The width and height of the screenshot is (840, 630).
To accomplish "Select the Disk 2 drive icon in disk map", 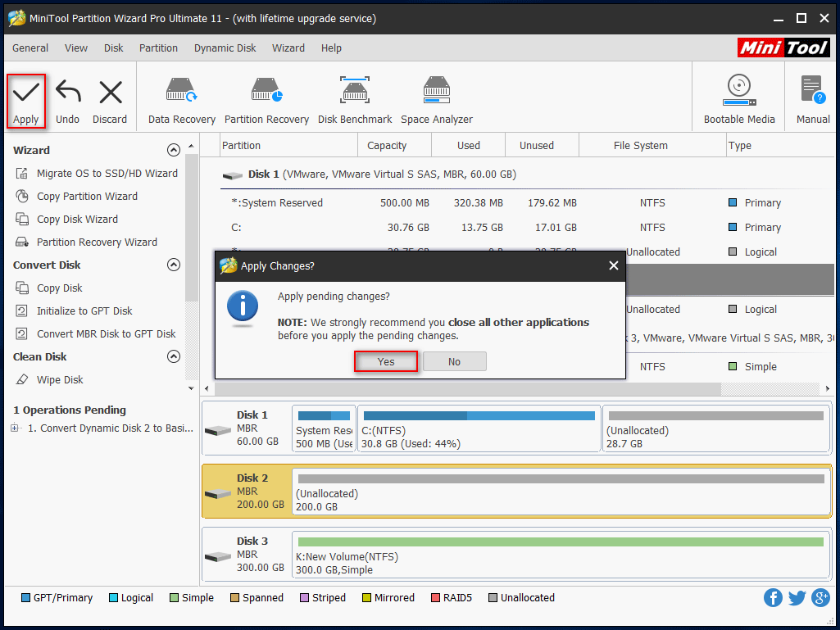I will click(217, 493).
